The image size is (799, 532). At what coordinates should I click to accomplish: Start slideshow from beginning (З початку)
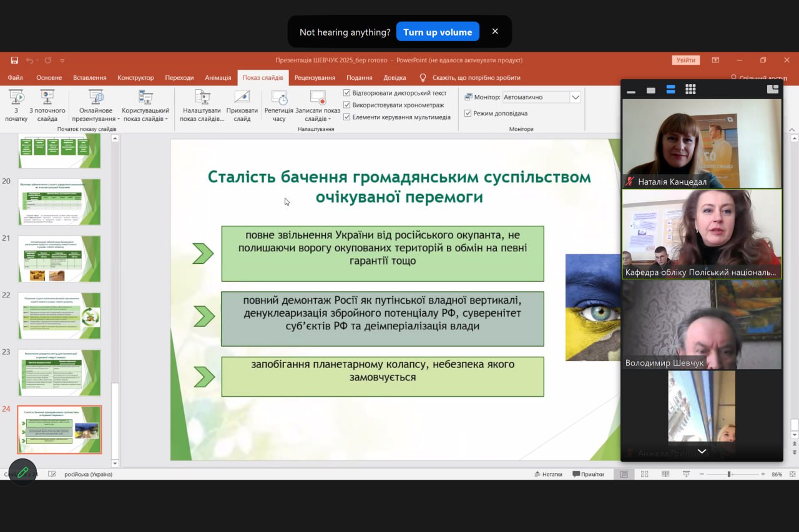point(16,105)
